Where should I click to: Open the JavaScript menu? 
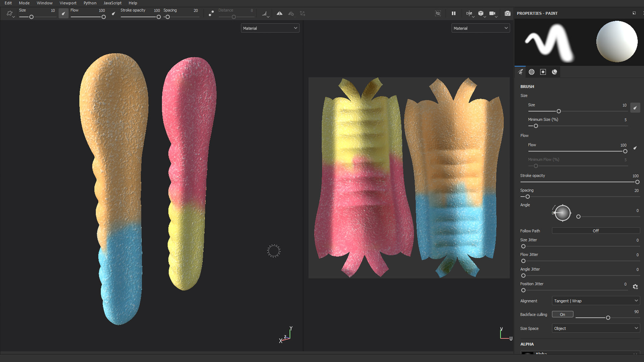point(112,3)
